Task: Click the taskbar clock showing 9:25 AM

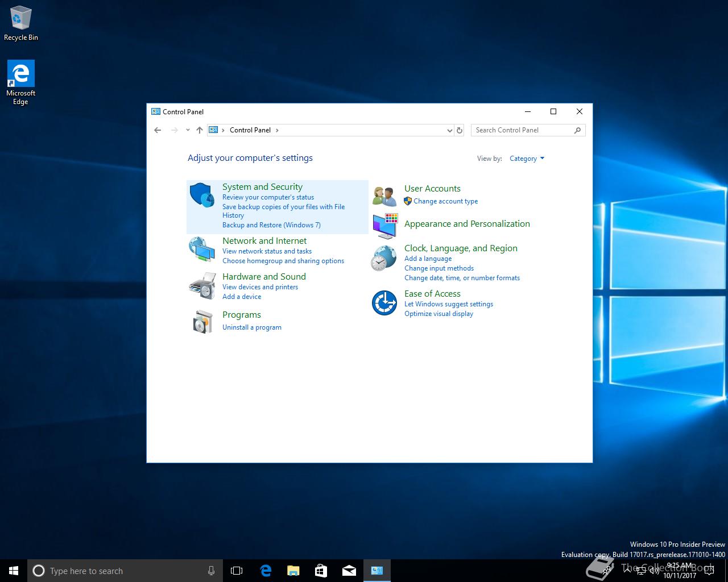Action: (x=679, y=570)
